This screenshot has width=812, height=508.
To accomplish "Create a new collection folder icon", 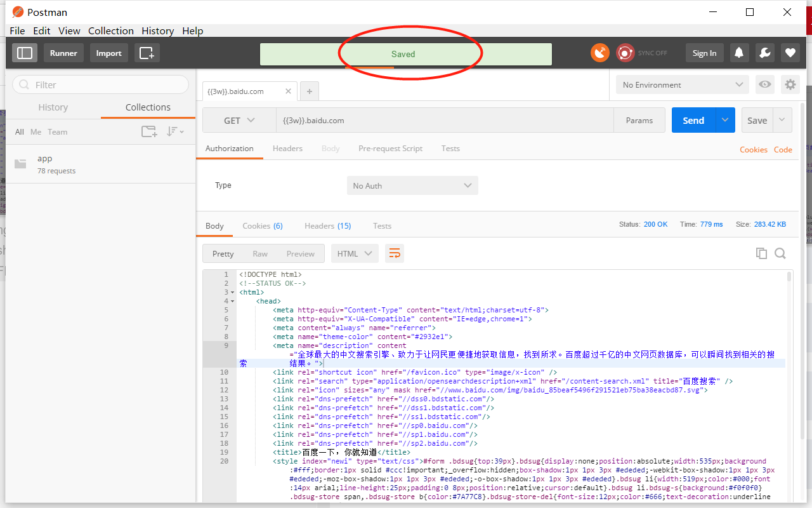I will pyautogui.click(x=149, y=131).
